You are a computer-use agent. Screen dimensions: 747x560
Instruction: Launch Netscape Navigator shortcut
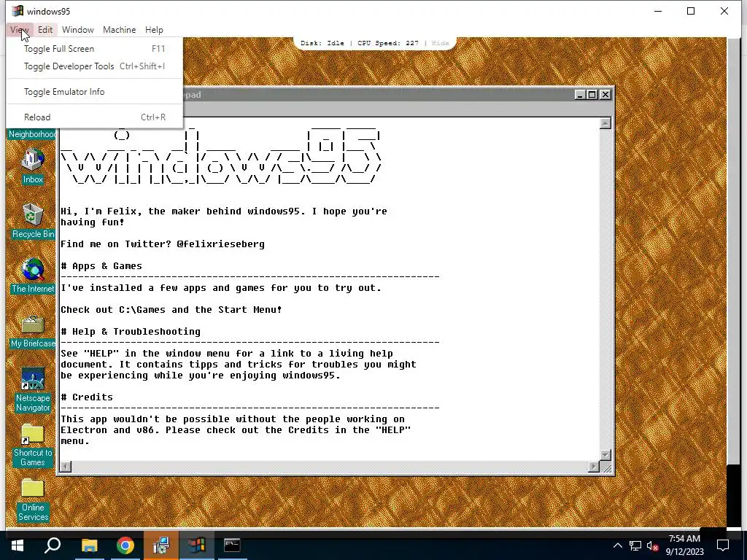(x=32, y=389)
